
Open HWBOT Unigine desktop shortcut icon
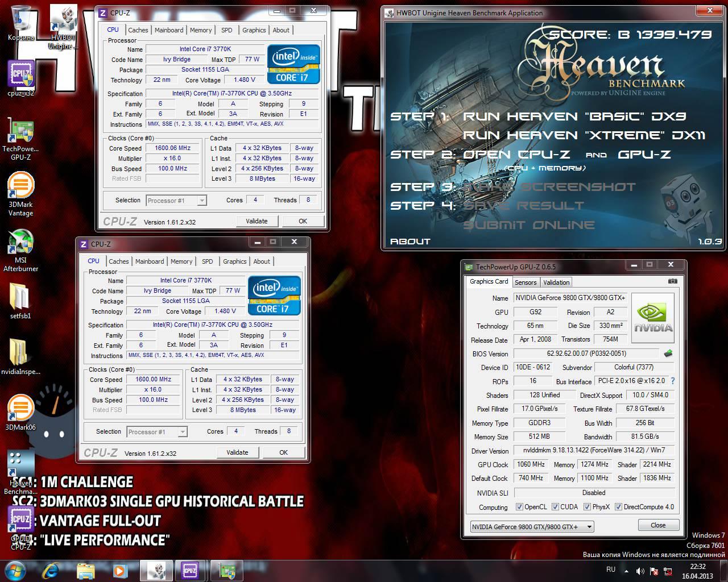[63, 18]
